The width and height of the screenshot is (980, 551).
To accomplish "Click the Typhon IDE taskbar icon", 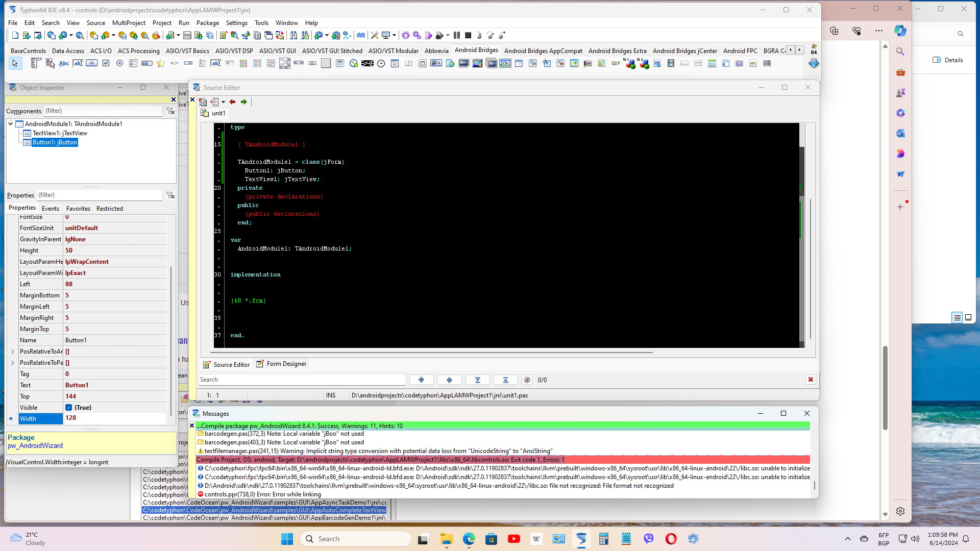I will [x=581, y=539].
